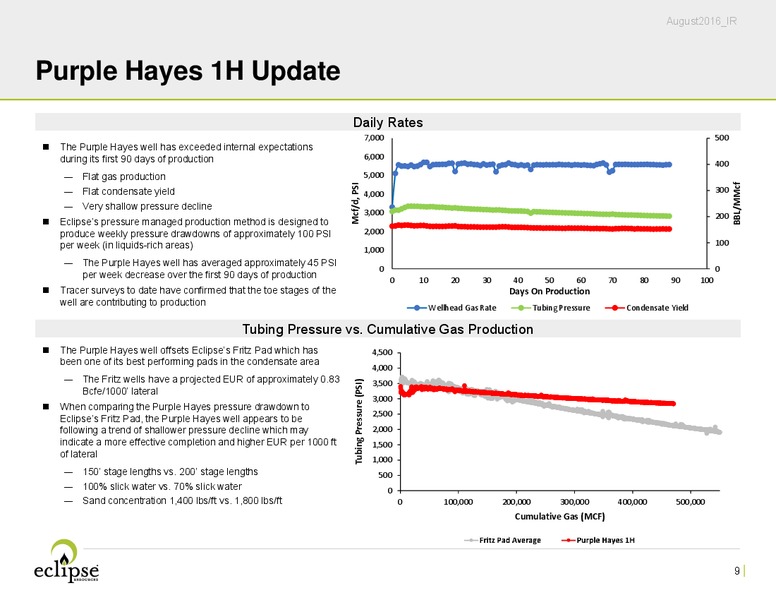This screenshot has width=776, height=600.
Task: Click the slide page number 9
Action: (737, 571)
